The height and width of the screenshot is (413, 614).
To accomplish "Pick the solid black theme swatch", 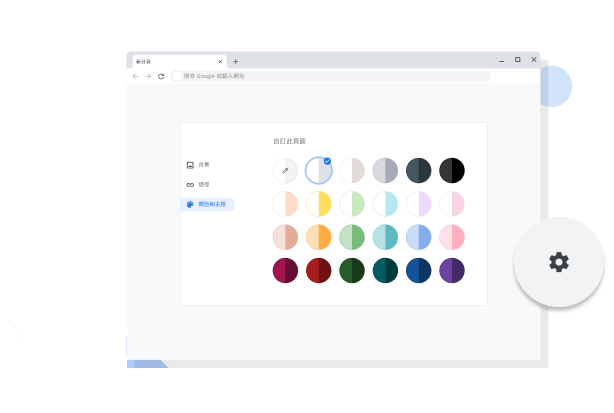I will pyautogui.click(x=452, y=171).
